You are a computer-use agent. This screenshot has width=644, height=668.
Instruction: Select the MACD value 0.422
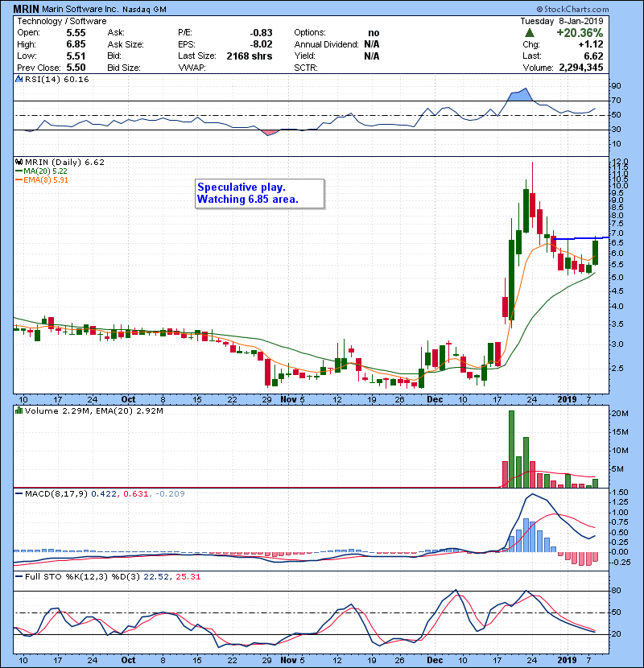click(x=104, y=494)
